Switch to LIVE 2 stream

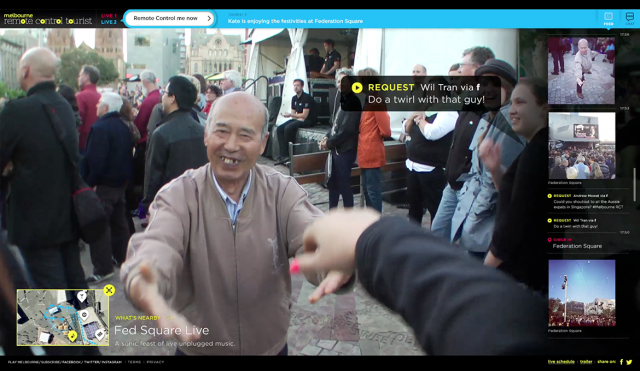(x=109, y=22)
